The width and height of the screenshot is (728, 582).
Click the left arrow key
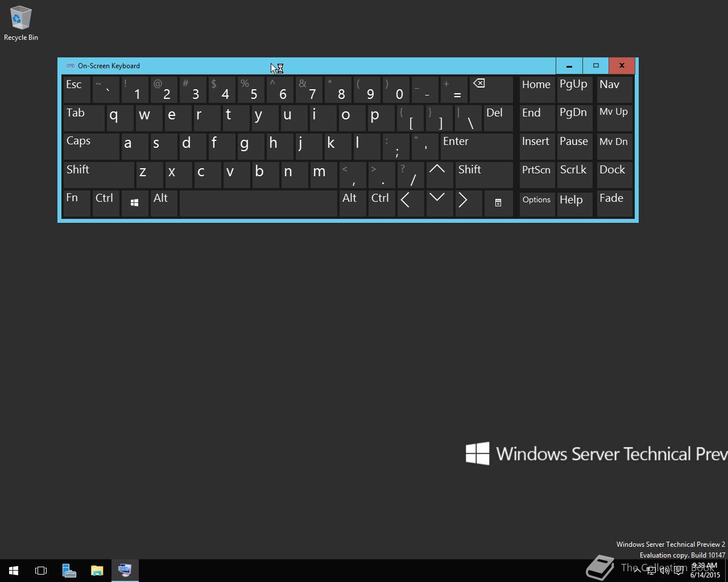410,203
